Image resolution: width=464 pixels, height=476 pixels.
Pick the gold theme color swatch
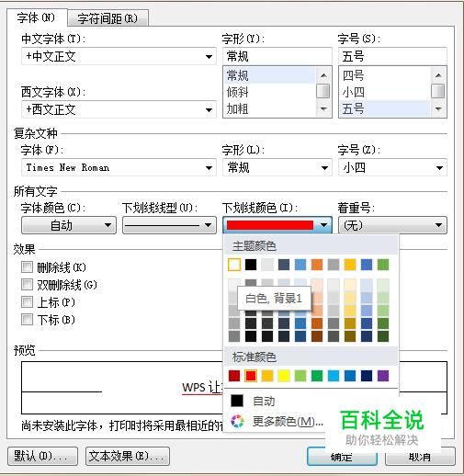pyautogui.click(x=350, y=265)
